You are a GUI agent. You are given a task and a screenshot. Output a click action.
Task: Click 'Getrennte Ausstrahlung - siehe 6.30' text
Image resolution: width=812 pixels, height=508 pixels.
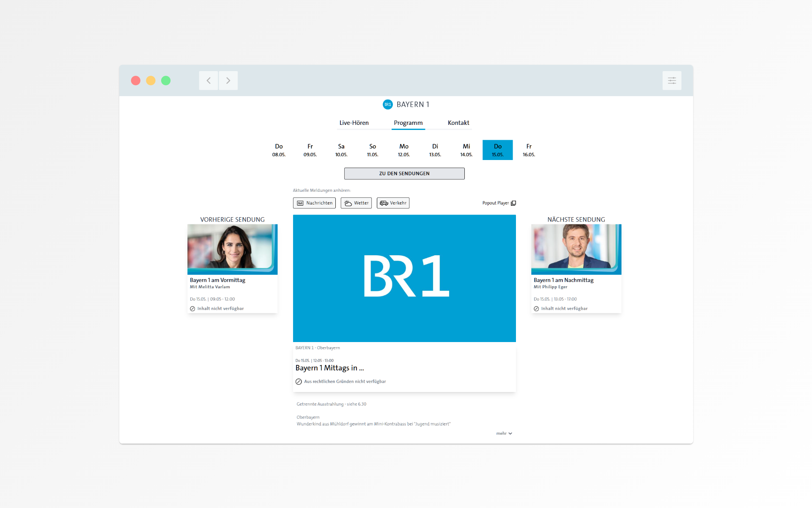click(x=331, y=404)
